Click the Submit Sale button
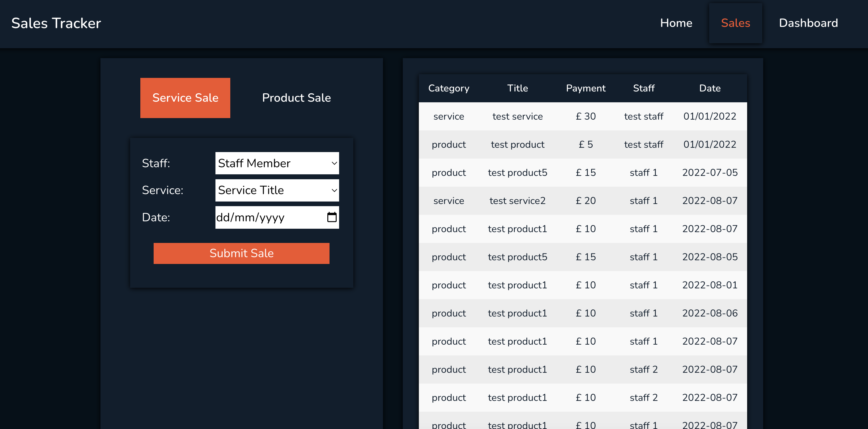Image resolution: width=868 pixels, height=429 pixels. coord(241,253)
